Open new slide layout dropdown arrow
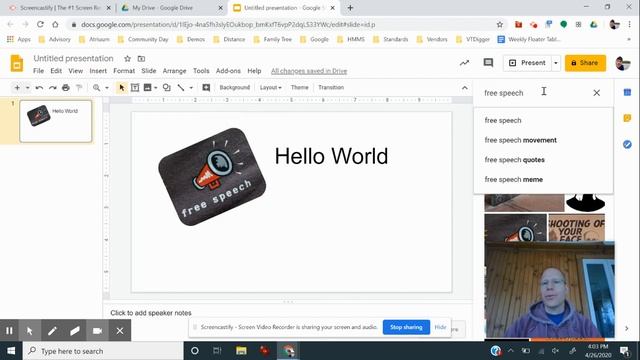Viewport: 640px width, 360px height. (x=27, y=87)
